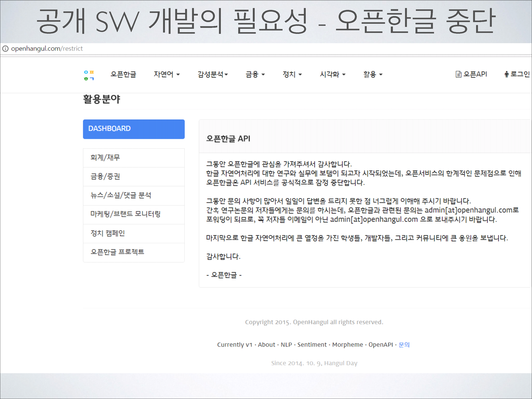Click the blue 문의 footer link

point(404,345)
